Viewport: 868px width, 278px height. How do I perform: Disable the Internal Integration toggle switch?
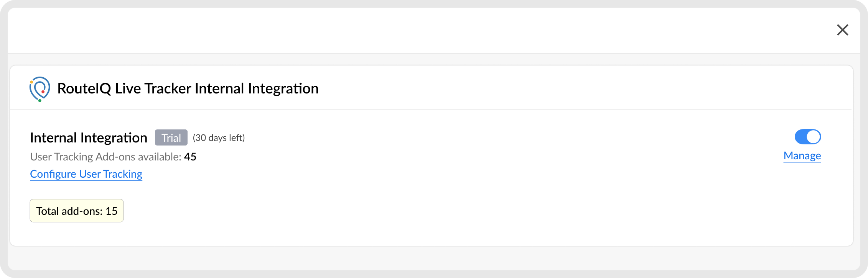807,137
